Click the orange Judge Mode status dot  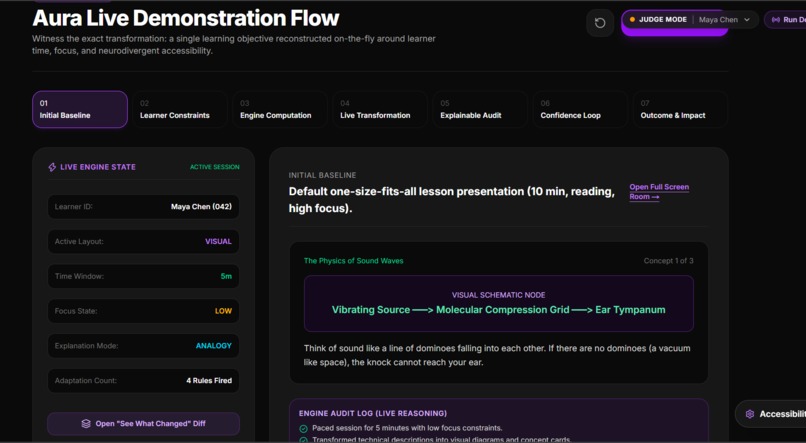(x=632, y=20)
